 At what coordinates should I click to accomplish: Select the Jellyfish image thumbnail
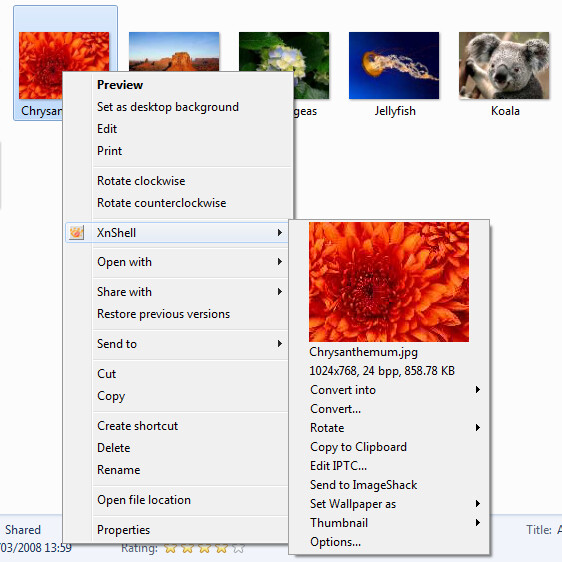tap(394, 65)
